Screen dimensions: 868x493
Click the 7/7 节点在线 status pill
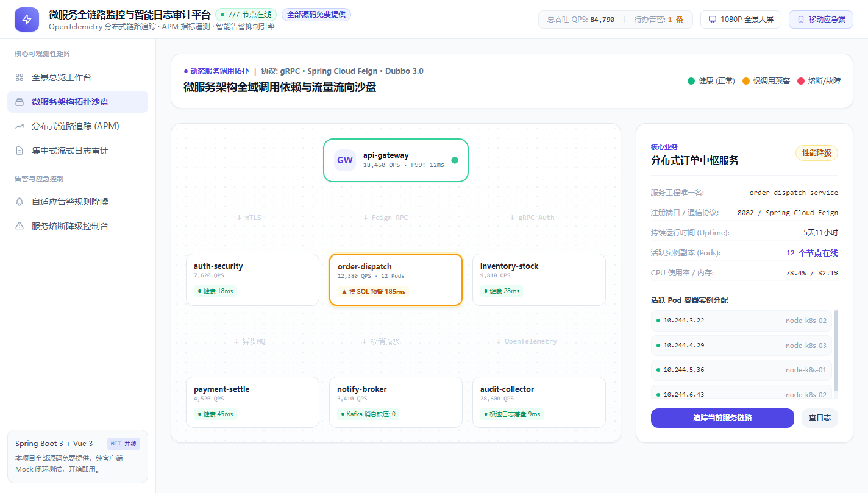pos(246,15)
